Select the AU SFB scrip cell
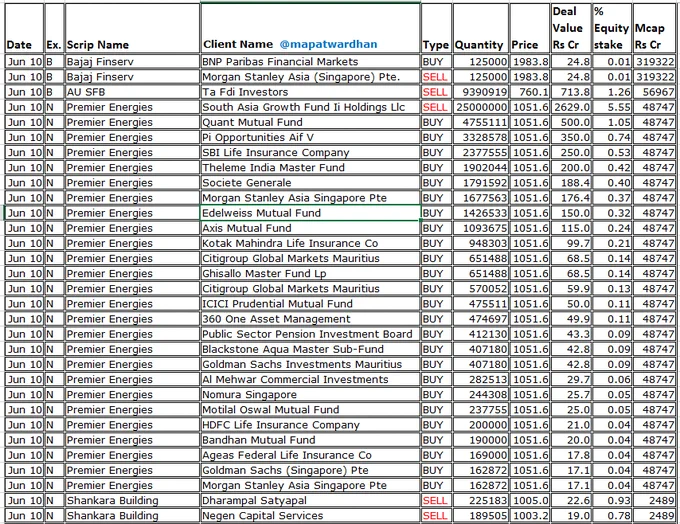 [133, 92]
